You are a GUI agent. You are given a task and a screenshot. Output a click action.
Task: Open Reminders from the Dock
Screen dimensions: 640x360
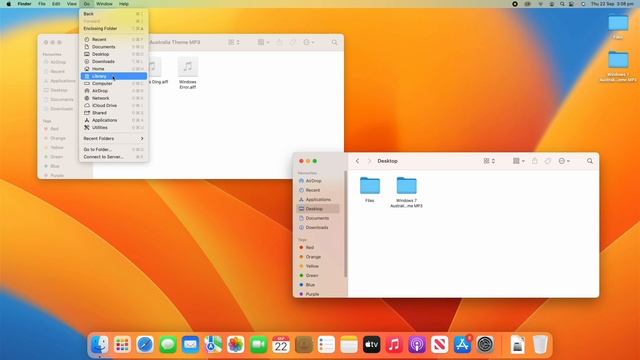point(326,345)
